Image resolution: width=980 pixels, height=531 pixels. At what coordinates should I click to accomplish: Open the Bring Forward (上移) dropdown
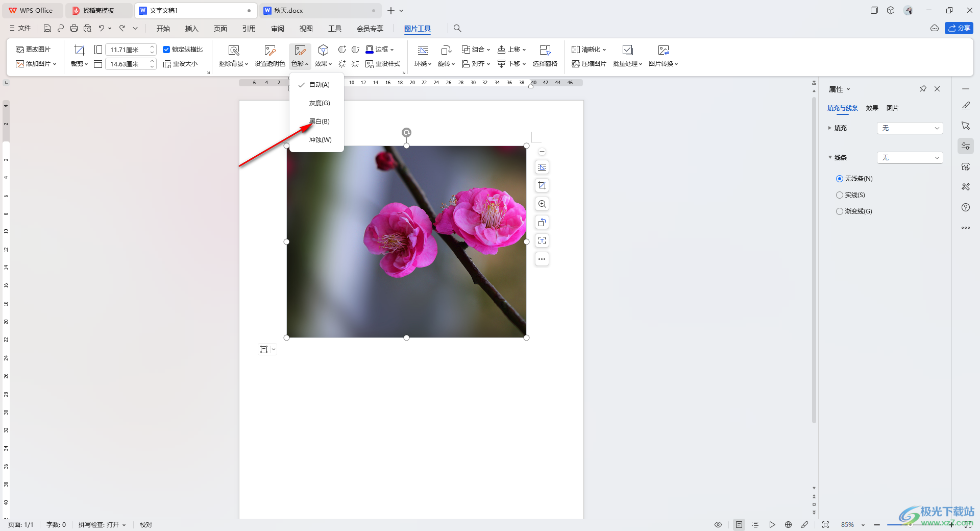point(511,50)
